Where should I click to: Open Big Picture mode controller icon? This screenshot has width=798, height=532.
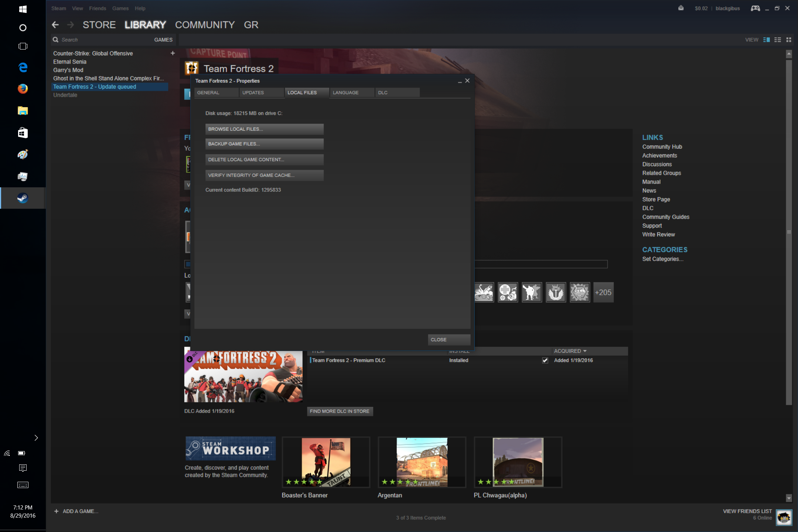755,8
